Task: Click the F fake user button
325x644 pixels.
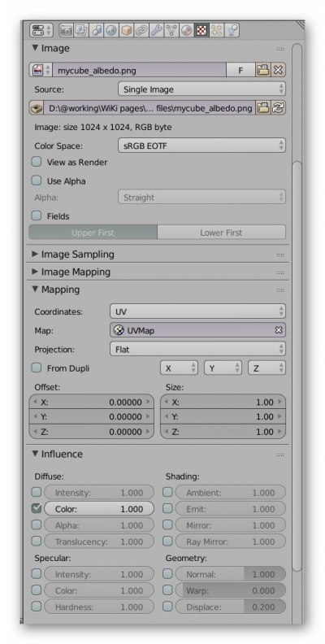Action: click(x=240, y=70)
